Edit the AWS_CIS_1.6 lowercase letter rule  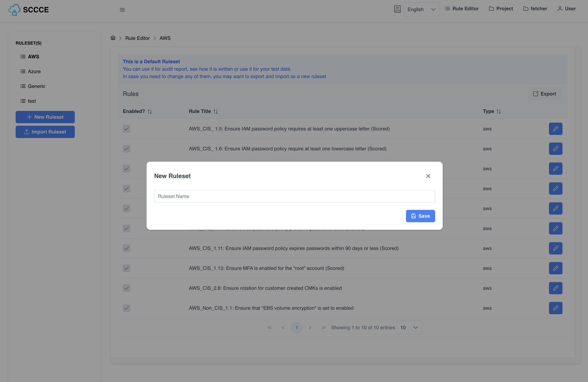(555, 149)
